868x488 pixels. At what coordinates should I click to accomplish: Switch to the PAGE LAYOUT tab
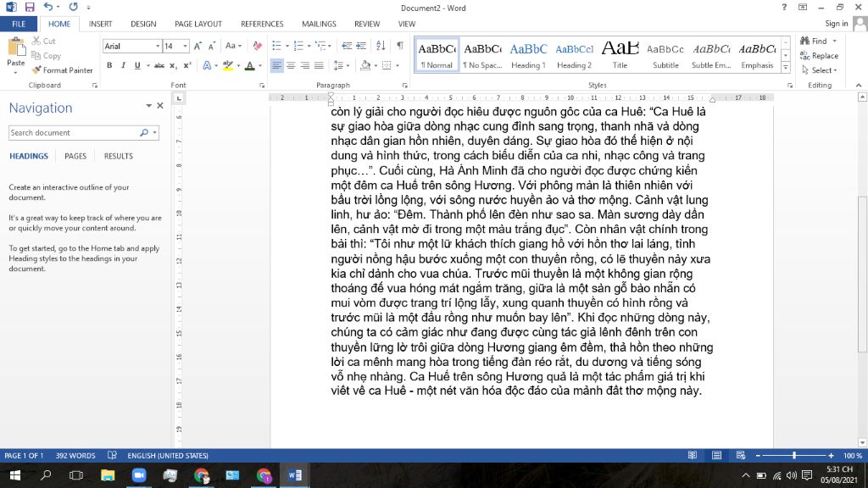pos(198,24)
